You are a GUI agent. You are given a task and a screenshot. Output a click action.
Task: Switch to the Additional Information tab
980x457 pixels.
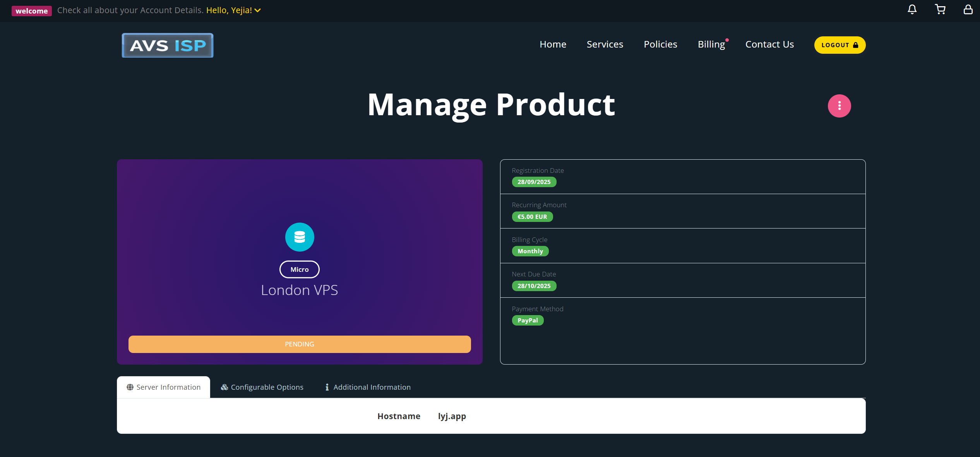point(368,387)
